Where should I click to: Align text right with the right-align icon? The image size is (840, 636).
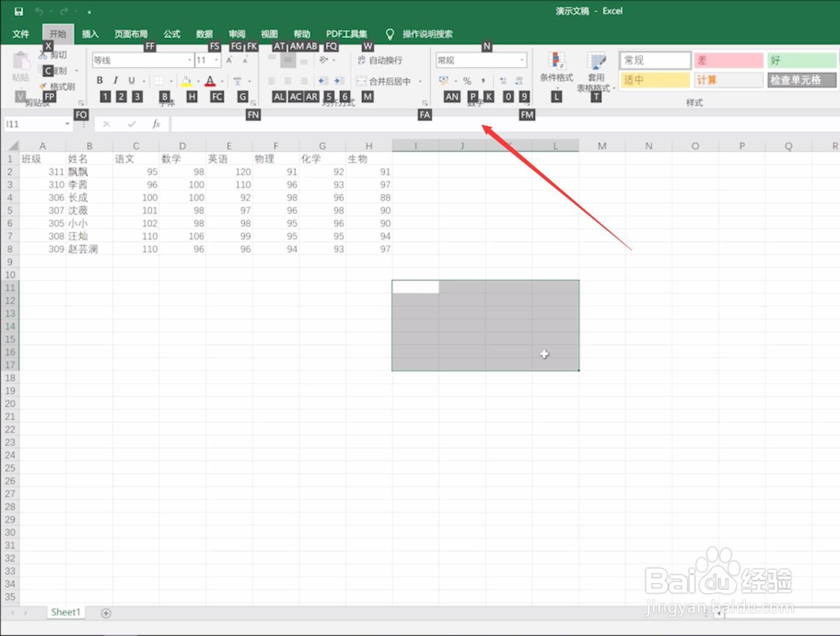303,81
